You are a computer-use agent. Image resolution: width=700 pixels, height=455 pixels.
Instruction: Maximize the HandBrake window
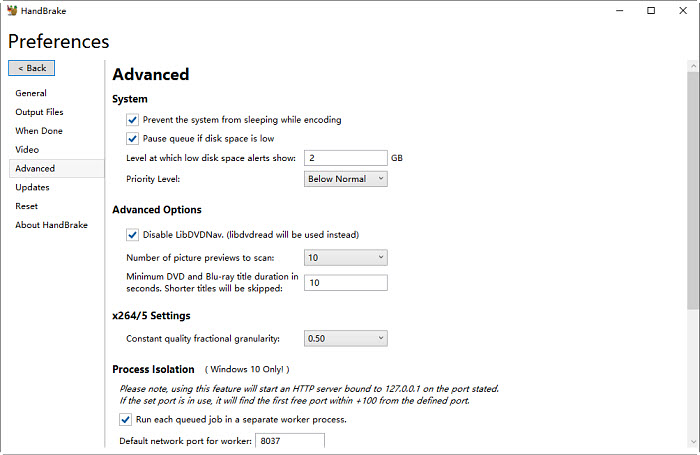point(651,11)
